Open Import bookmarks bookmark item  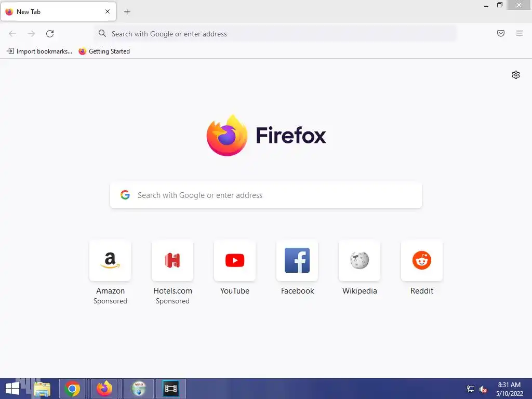click(39, 51)
